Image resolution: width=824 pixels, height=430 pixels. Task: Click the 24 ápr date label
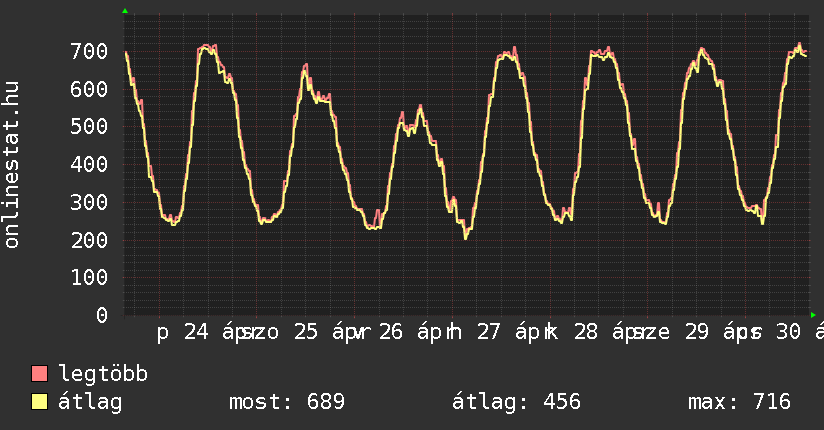point(215,333)
